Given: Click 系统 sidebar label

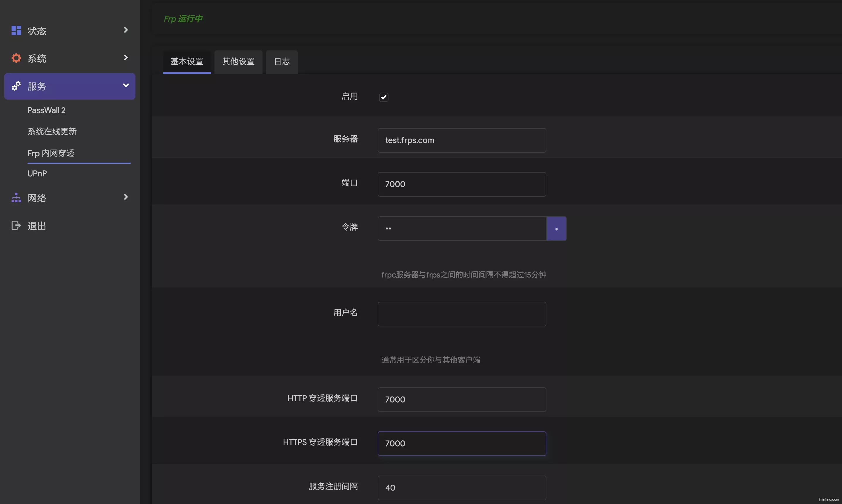Looking at the screenshot, I should pyautogui.click(x=37, y=58).
